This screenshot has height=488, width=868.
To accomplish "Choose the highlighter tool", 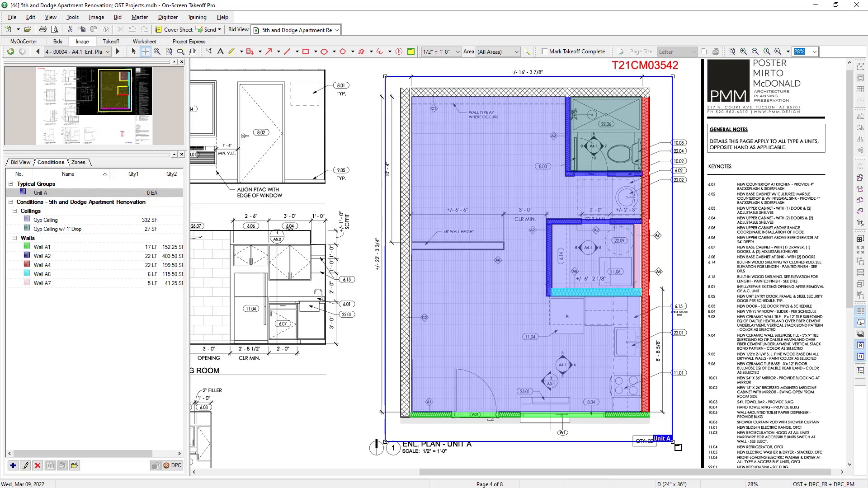I will [x=231, y=52].
